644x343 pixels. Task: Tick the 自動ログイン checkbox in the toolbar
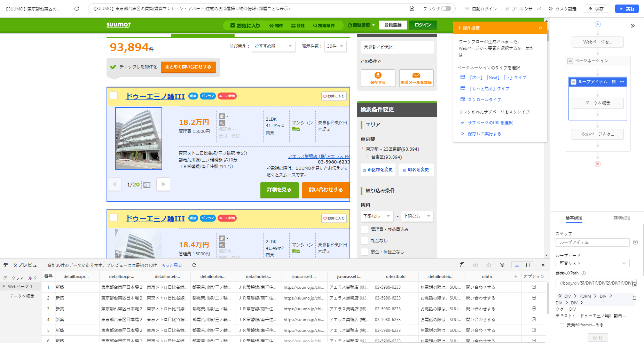coord(467,9)
